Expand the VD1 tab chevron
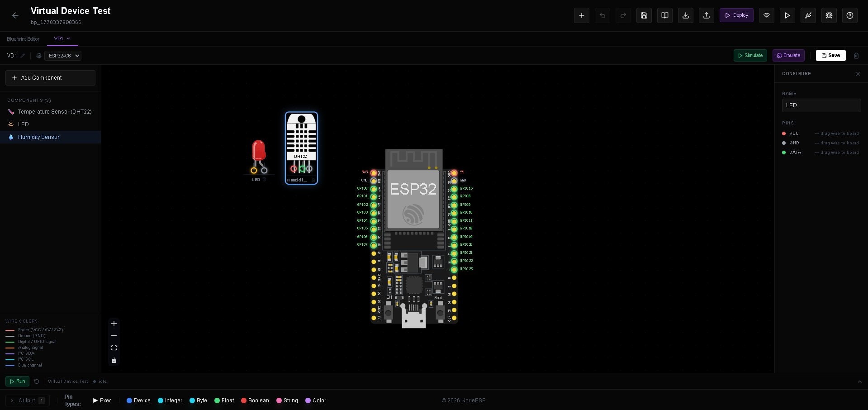The width and height of the screenshot is (868, 410). tap(68, 38)
